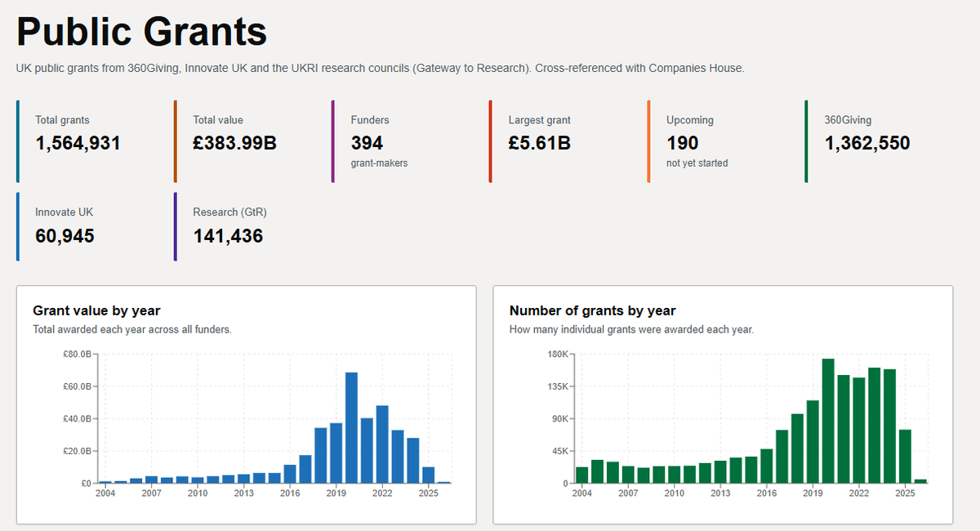Click the Largest grant £5.61B card
The width and height of the screenshot is (980, 531).
[560, 141]
